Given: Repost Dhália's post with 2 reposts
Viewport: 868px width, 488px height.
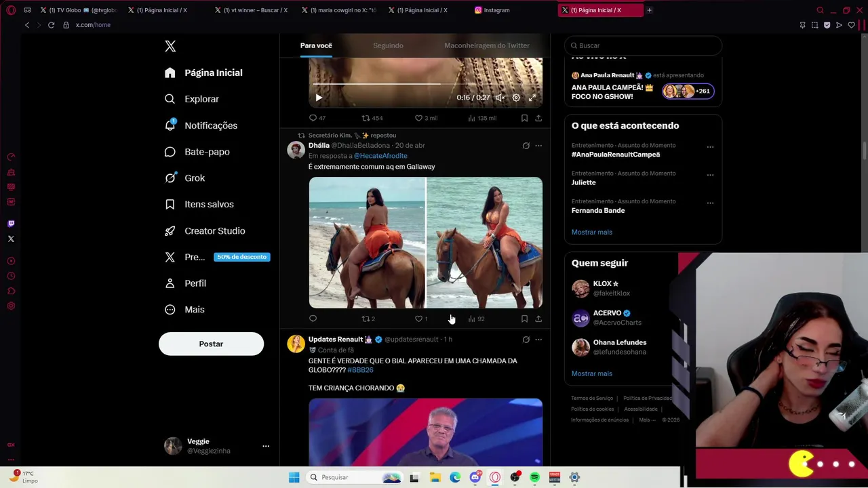Looking at the screenshot, I should coord(368,319).
